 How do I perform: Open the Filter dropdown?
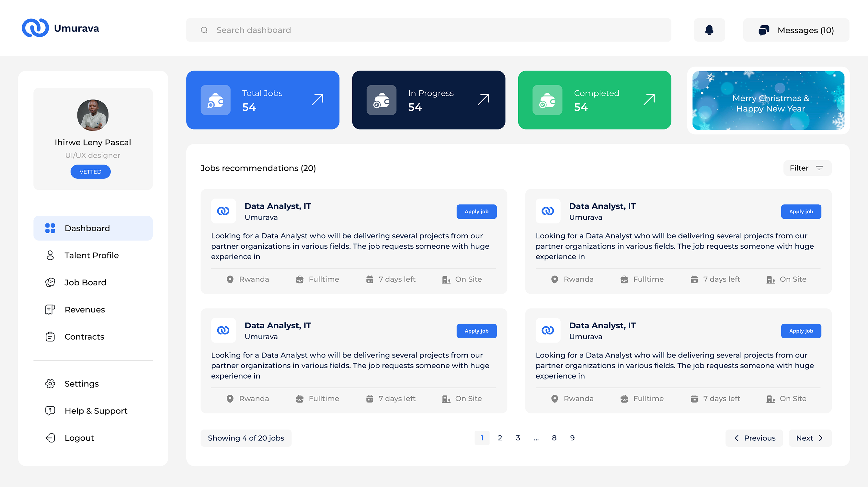point(807,168)
